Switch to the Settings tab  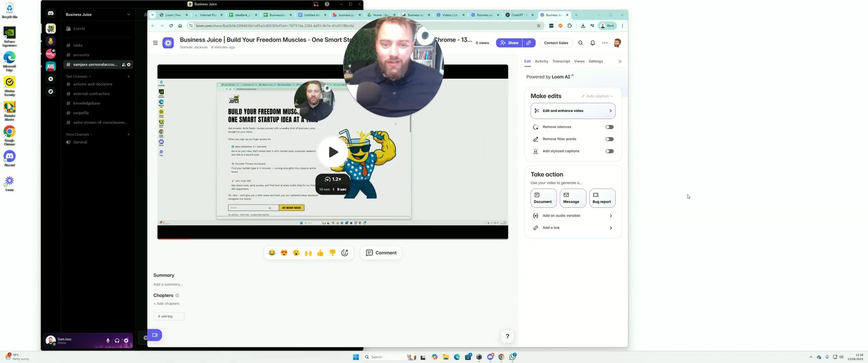coord(595,62)
